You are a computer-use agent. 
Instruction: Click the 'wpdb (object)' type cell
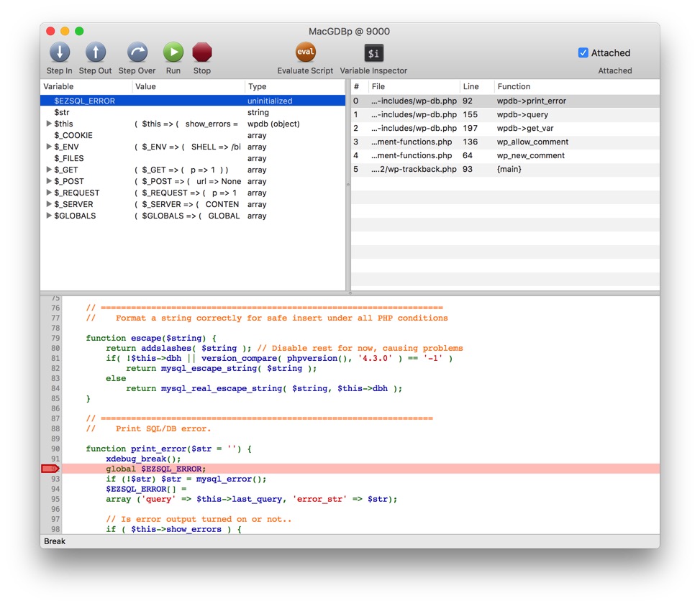pyautogui.click(x=273, y=124)
